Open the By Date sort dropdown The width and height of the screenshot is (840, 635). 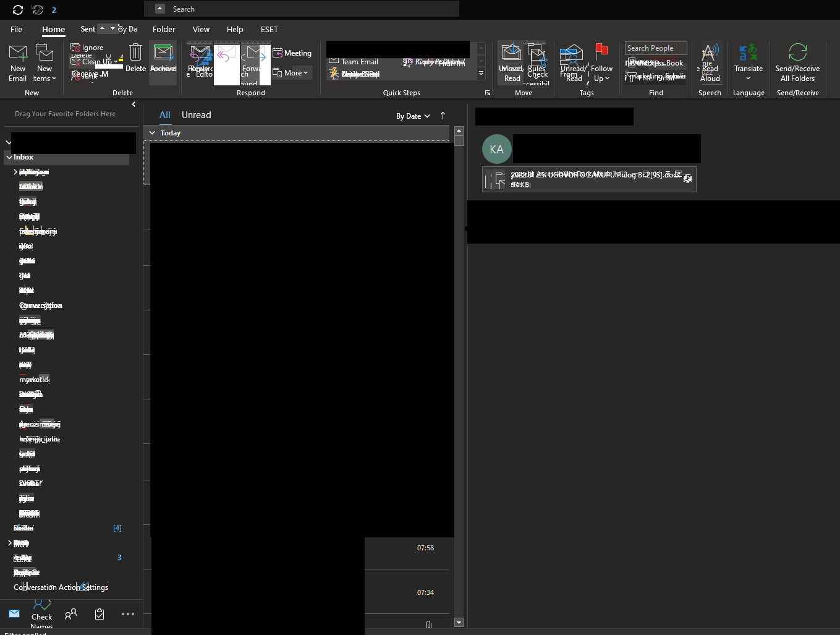coord(413,116)
